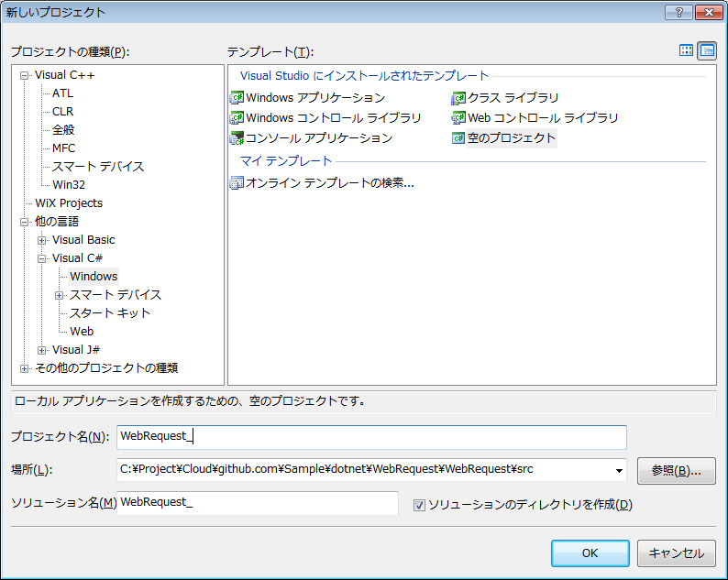The image size is (728, 580).
Task: Click the OK button
Action: pyautogui.click(x=590, y=553)
